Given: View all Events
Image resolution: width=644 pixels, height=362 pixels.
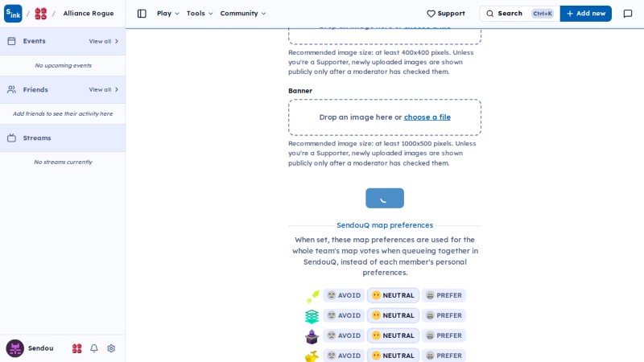Looking at the screenshot, I should (104, 41).
